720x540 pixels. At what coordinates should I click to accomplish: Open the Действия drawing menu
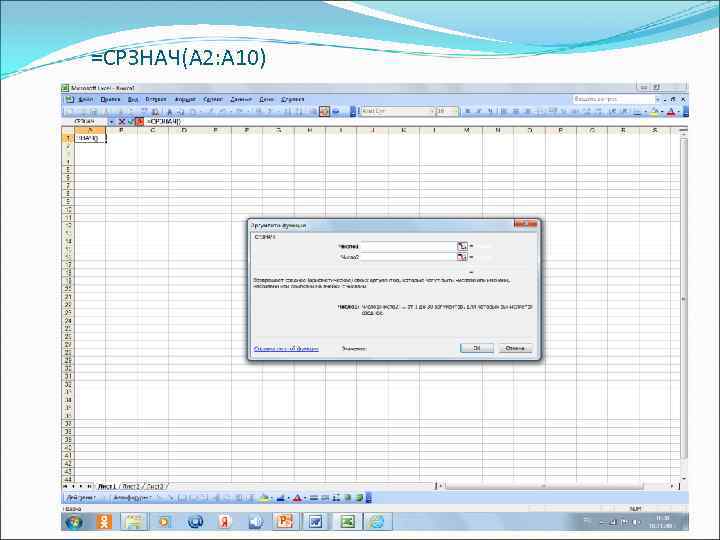[81, 498]
